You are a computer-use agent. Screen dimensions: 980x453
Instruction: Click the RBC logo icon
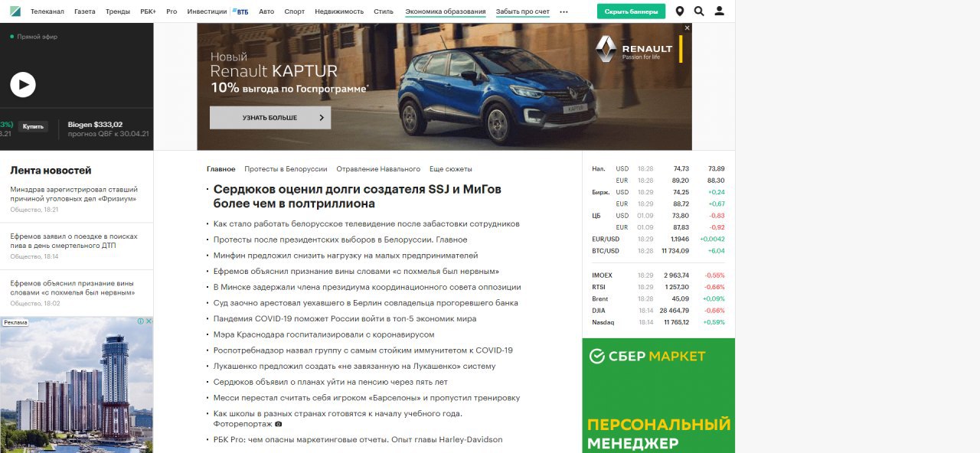[15, 11]
